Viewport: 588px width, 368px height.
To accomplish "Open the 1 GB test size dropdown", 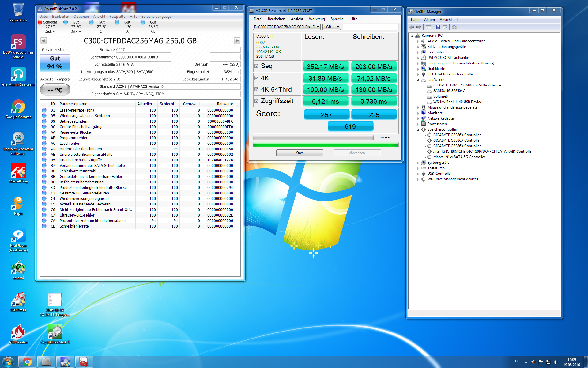I will coord(332,27).
